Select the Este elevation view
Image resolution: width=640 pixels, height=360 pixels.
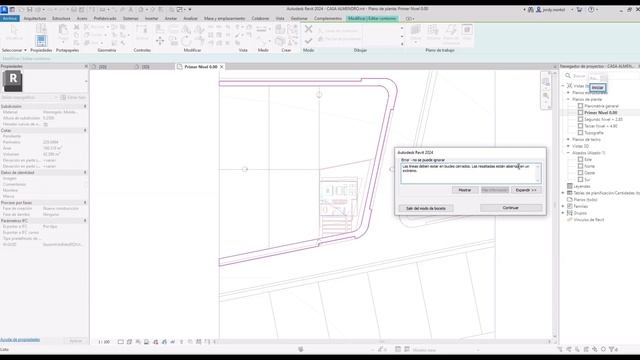click(588, 160)
